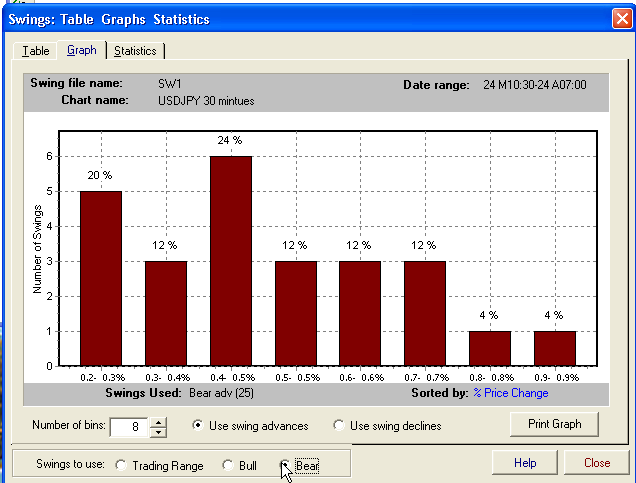Switch to the Table tab

tap(35, 51)
